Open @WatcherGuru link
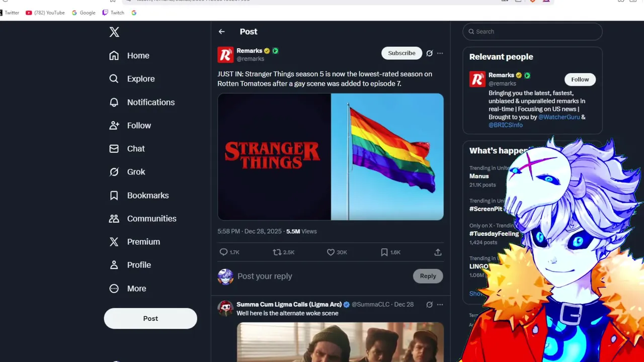 click(x=559, y=117)
